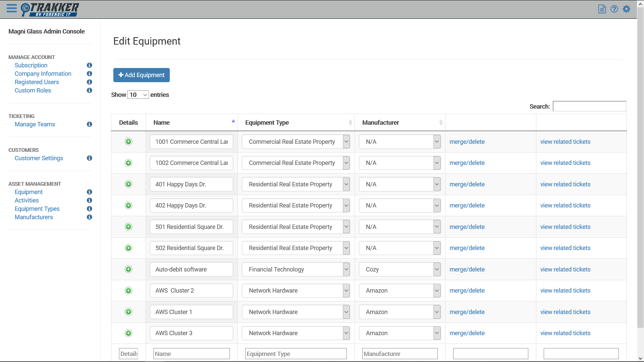
Task: Click info icon beside Manage Teams
Action: (x=89, y=124)
